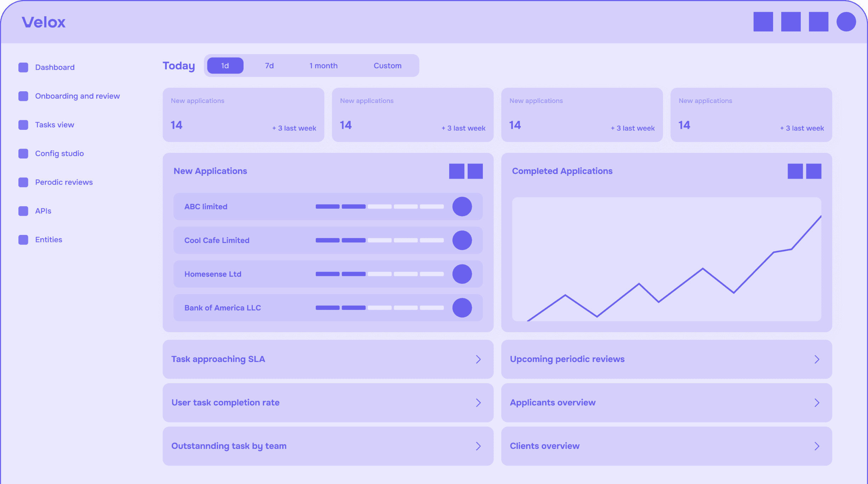Open the Cool Cafe Limited application
The height and width of the screenshot is (484, 868).
217,241
